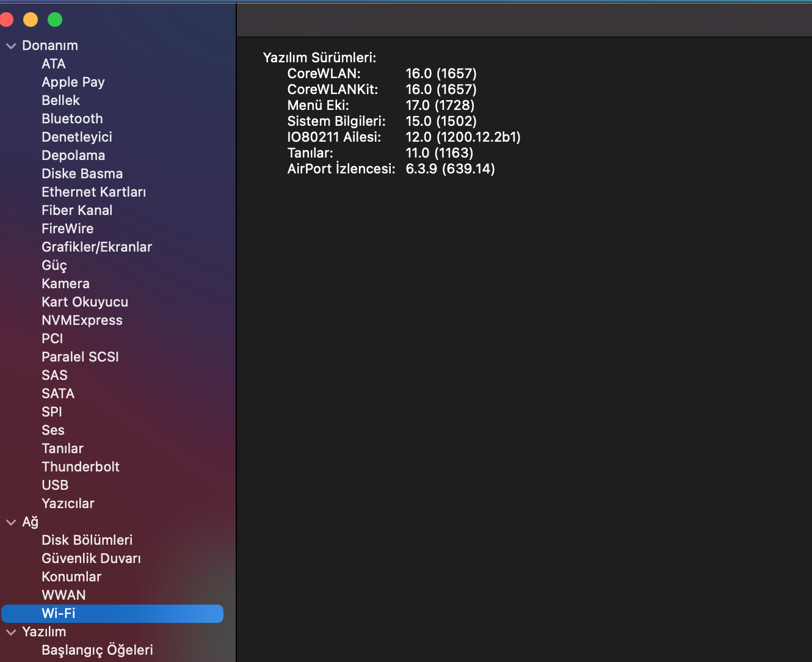
Task: Open Grafikler/Ekranlar details
Action: [96, 247]
